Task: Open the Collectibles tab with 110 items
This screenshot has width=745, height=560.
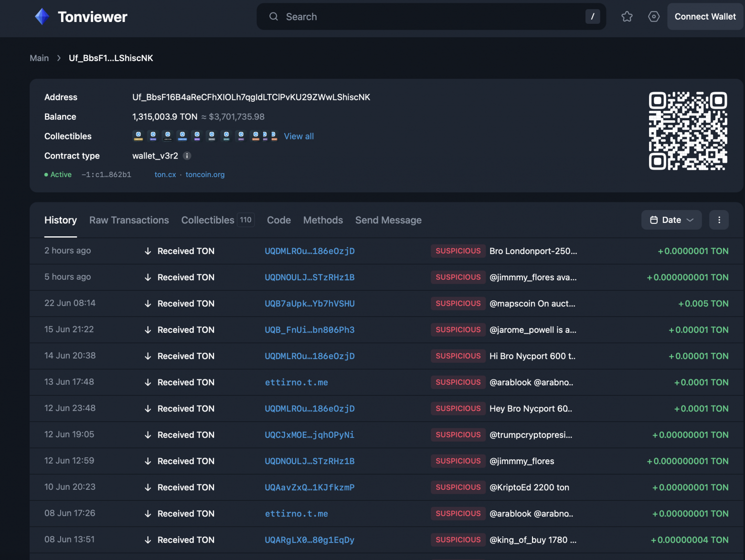Action: click(x=218, y=220)
